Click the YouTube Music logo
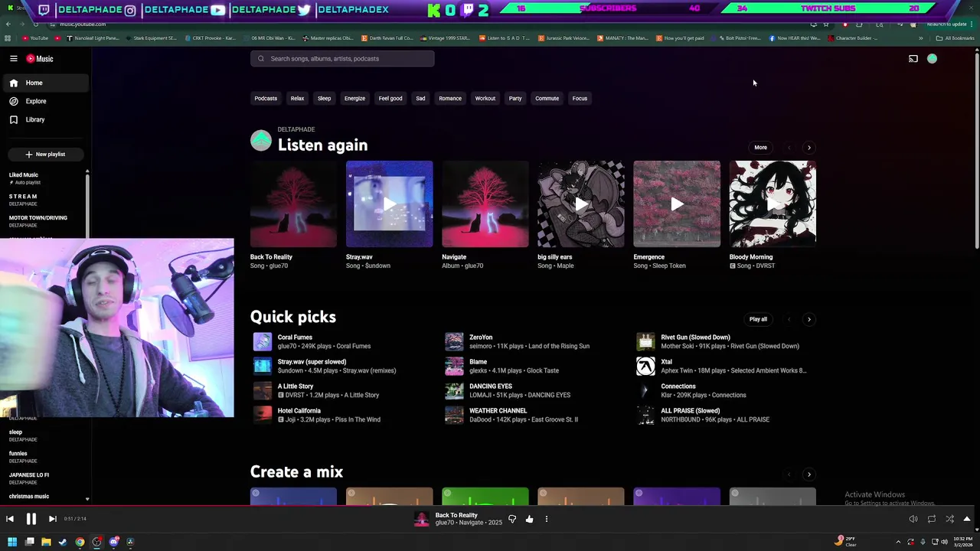Viewport: 980px width, 551px height. click(x=40, y=59)
